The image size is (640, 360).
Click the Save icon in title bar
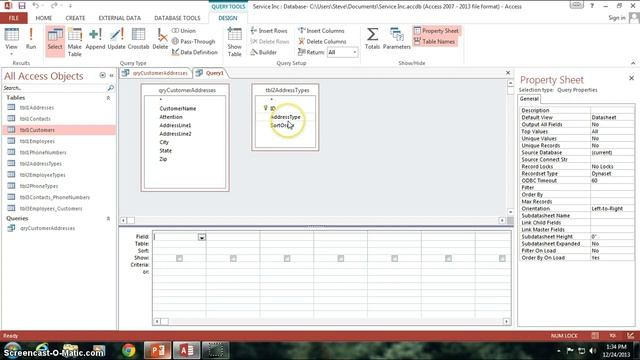coord(22,6)
